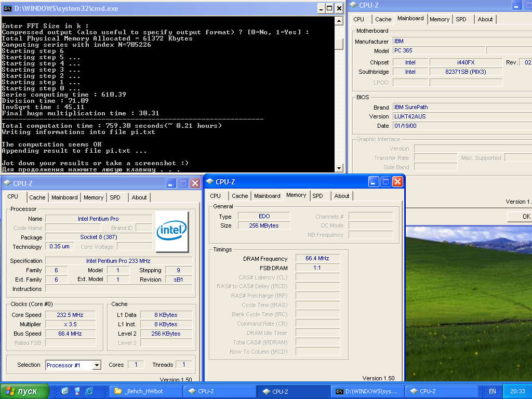This screenshot has height=399, width=532.
Task: Open the Start menu 'пуск' button
Action: tap(25, 391)
